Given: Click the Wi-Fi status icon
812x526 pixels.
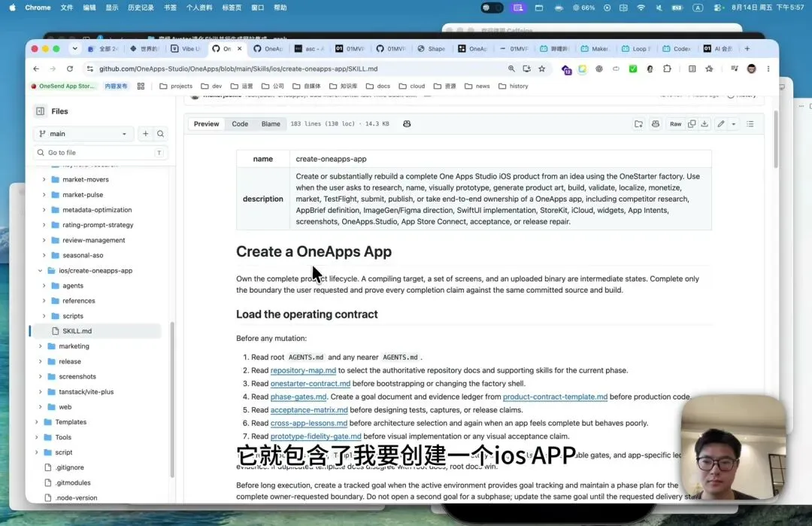Looking at the screenshot, I should click(641, 8).
